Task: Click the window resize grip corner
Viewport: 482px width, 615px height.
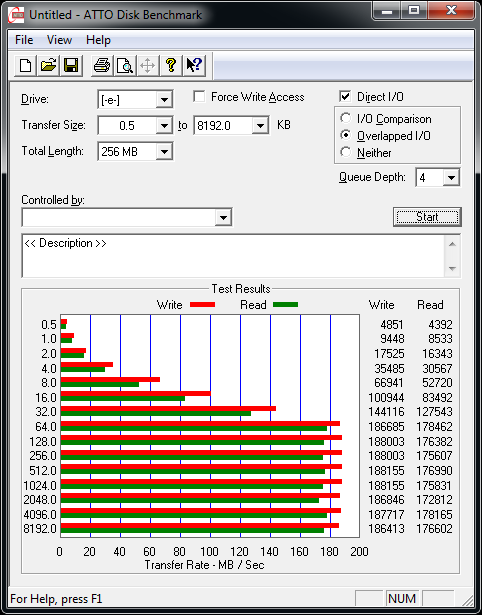Action: pos(466,600)
